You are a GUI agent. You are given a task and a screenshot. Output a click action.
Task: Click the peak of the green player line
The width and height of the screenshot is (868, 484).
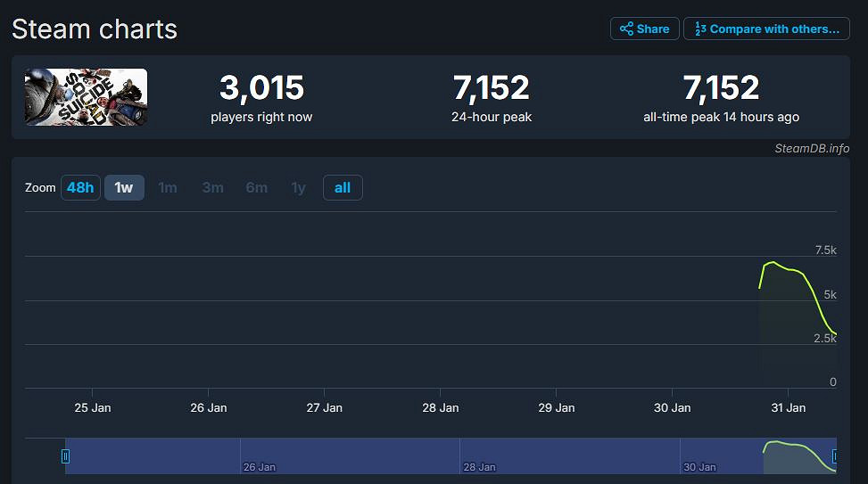[773, 262]
